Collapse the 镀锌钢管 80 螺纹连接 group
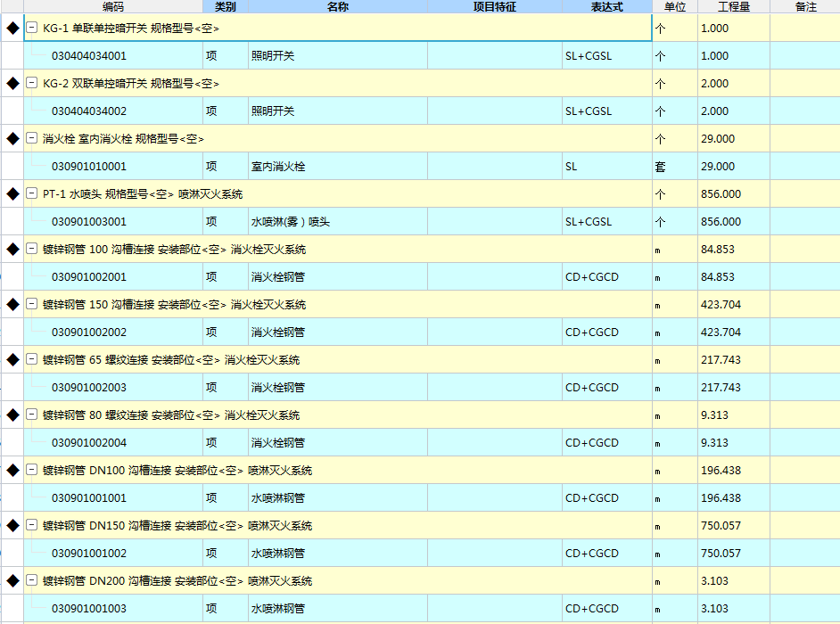Image resolution: width=840 pixels, height=624 pixels. [x=32, y=415]
